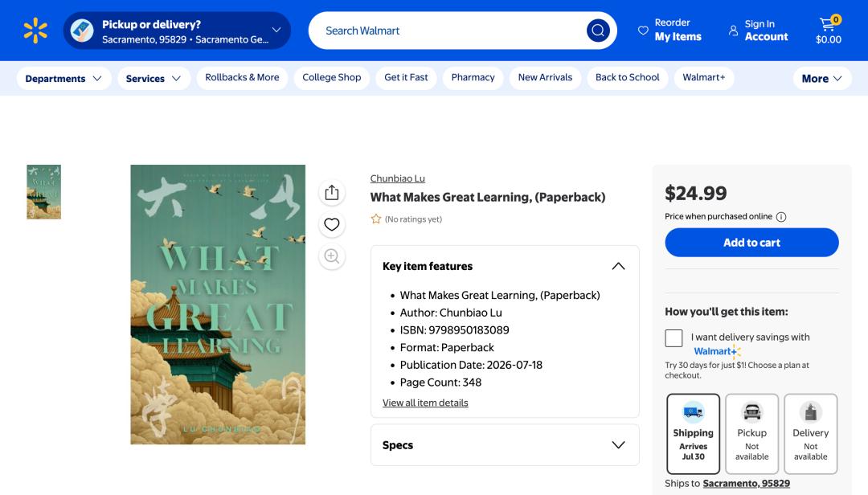Viewport: 868px width, 495px height.
Task: Select the Shipping truck option
Action: click(693, 434)
